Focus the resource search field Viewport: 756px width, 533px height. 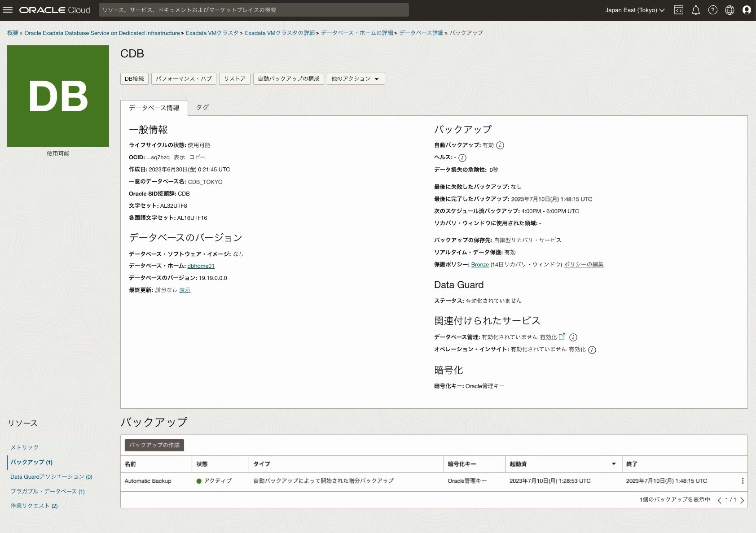[x=254, y=10]
